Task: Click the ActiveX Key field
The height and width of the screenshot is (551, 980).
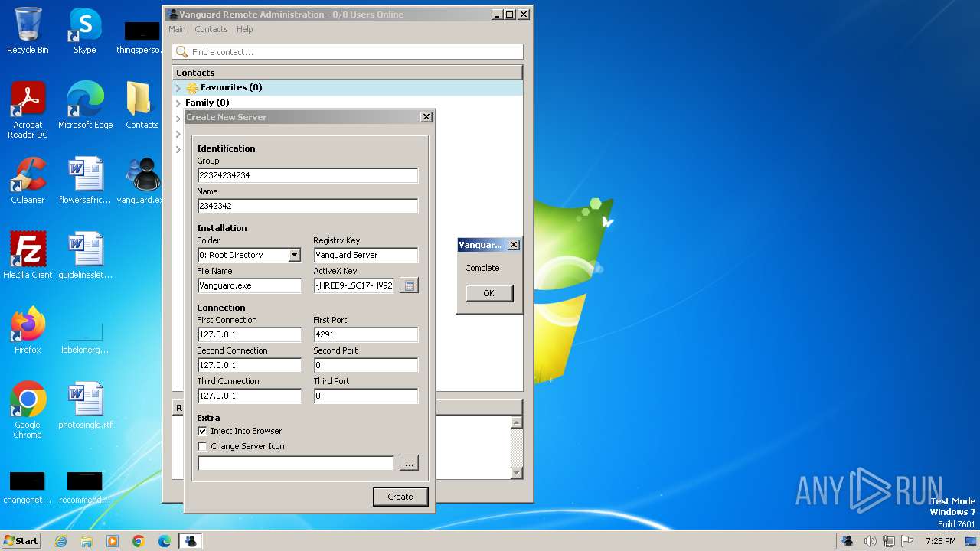Action: 354,285
